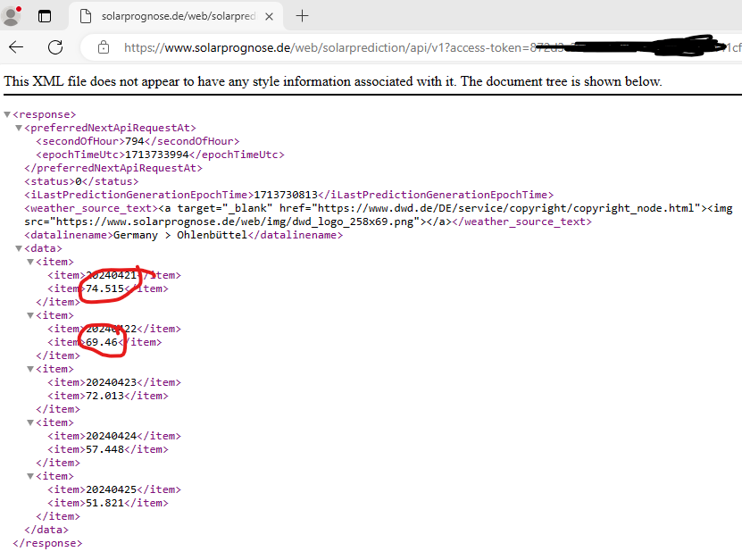
Task: Open the tab actions menu icon
Action: tap(45, 16)
